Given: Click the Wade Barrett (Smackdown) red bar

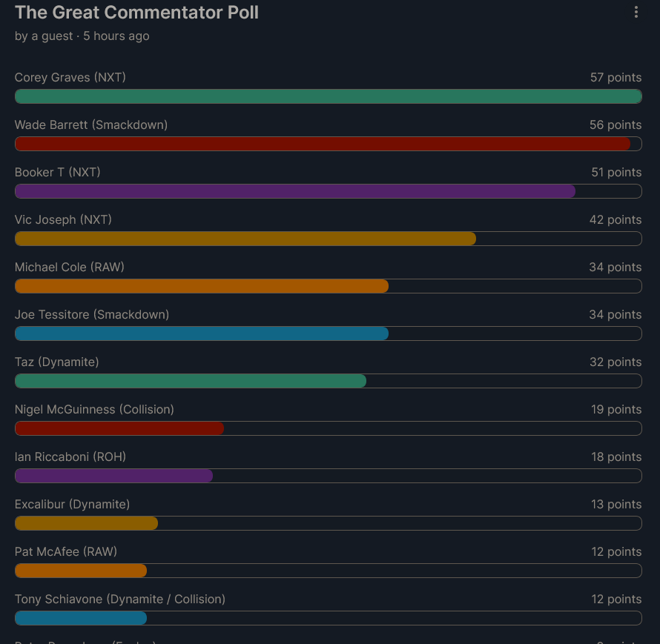Looking at the screenshot, I should tap(323, 144).
